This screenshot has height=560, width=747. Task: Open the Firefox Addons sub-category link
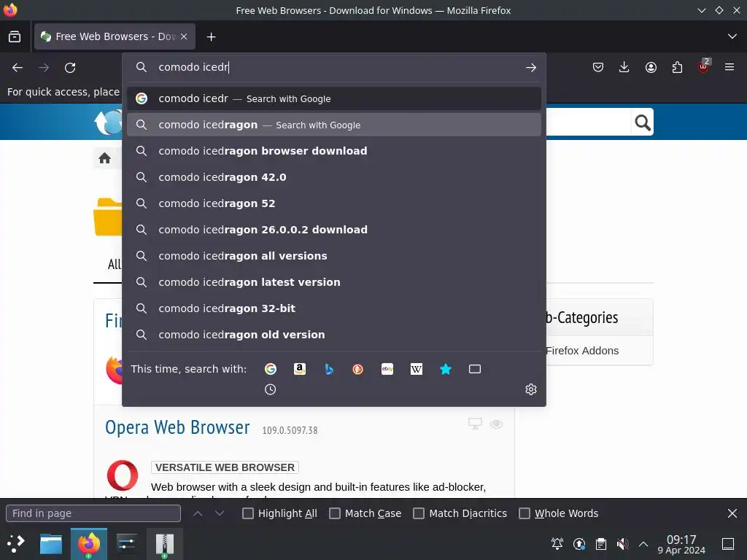pyautogui.click(x=582, y=351)
